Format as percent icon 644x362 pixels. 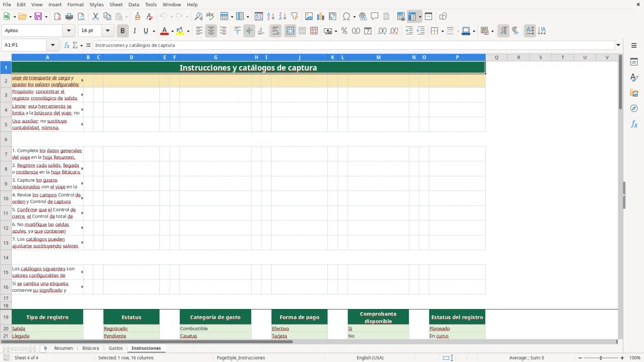(344, 31)
